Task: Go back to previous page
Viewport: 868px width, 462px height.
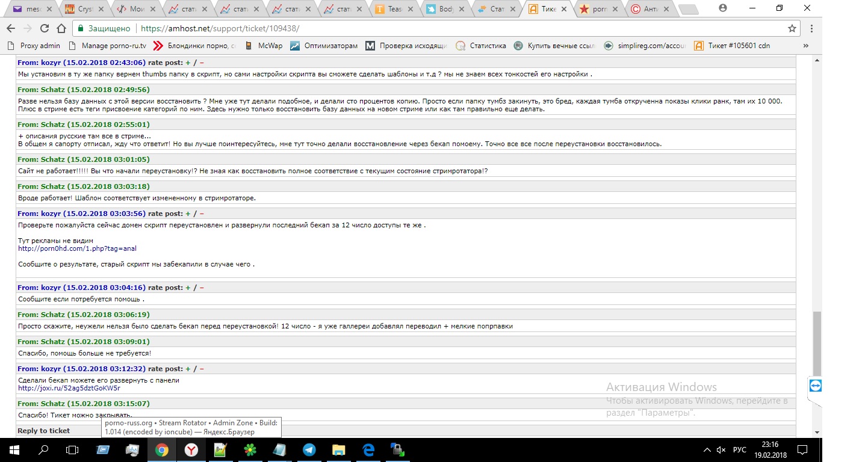Action: click(x=10, y=28)
